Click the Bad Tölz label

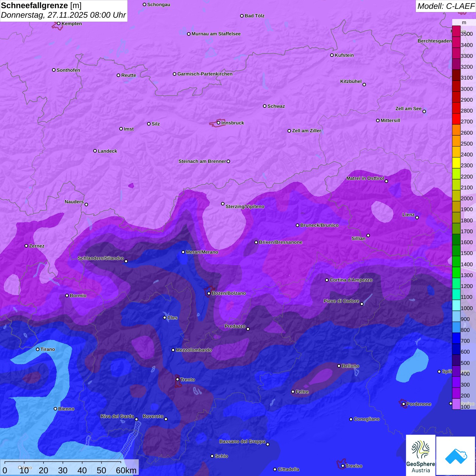255,16
